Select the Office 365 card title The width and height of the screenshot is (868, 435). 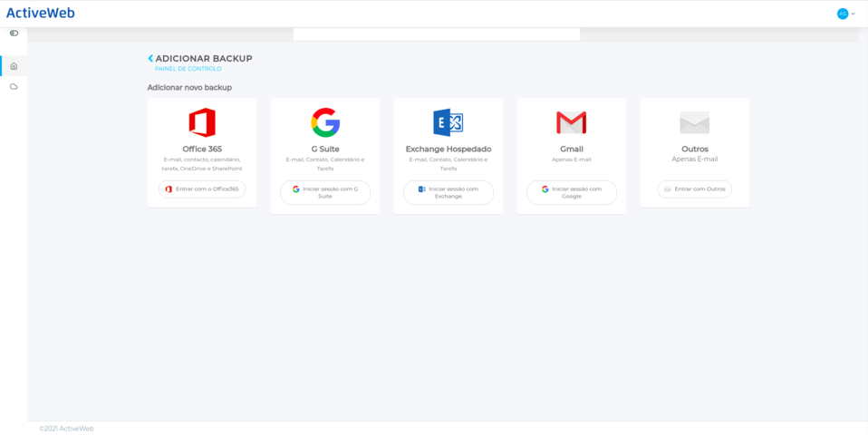[202, 149]
